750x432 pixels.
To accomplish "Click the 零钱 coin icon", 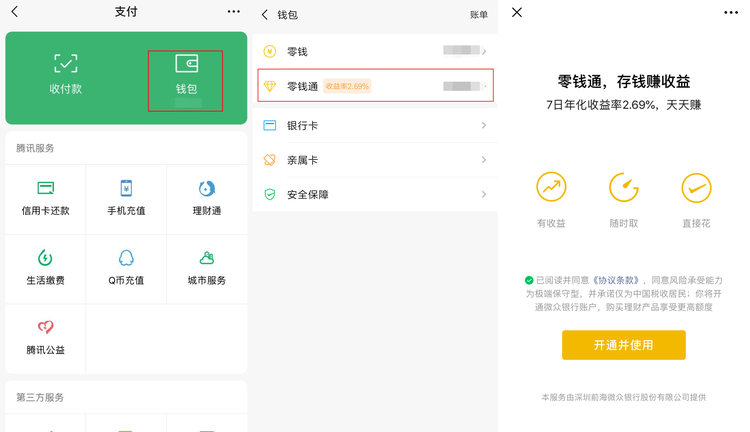I will pos(270,51).
